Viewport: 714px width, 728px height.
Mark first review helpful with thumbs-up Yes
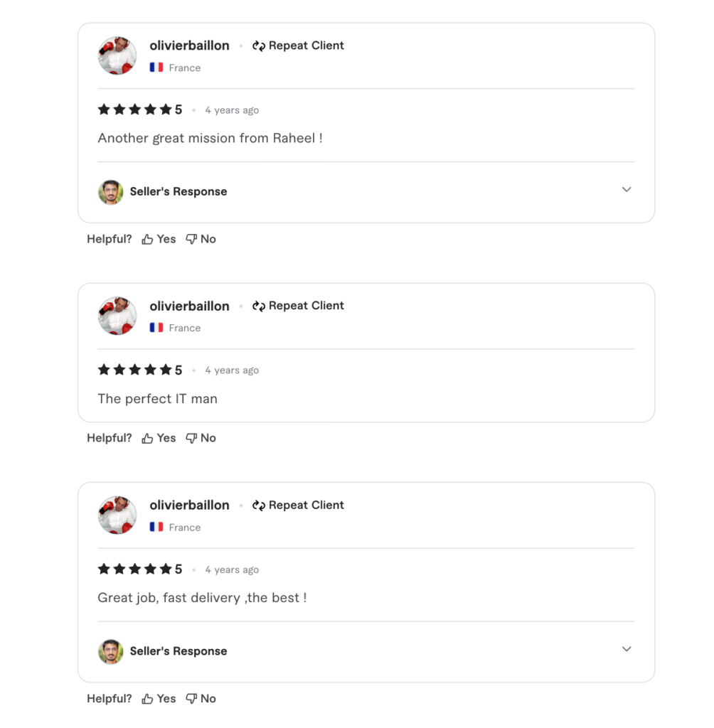pyautogui.click(x=159, y=240)
